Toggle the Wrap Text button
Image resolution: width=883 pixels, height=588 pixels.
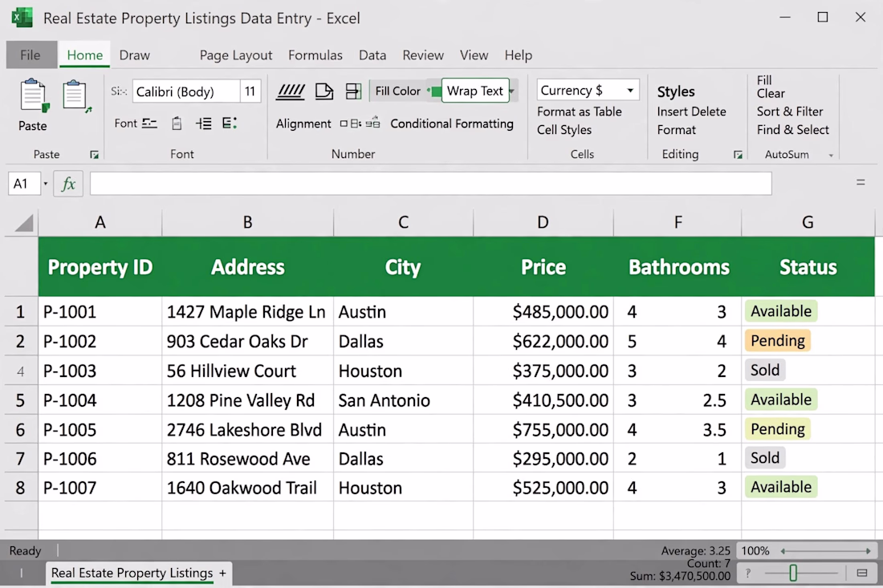pos(474,91)
